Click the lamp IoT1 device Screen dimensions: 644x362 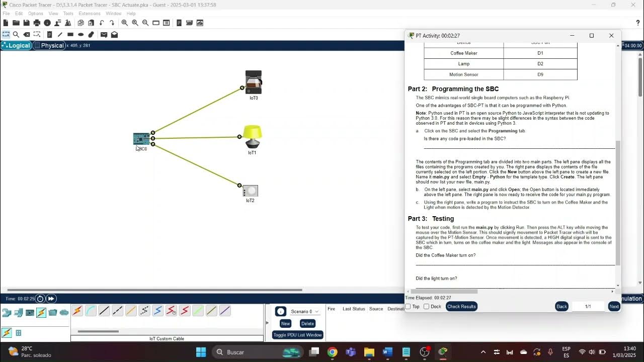click(x=252, y=136)
